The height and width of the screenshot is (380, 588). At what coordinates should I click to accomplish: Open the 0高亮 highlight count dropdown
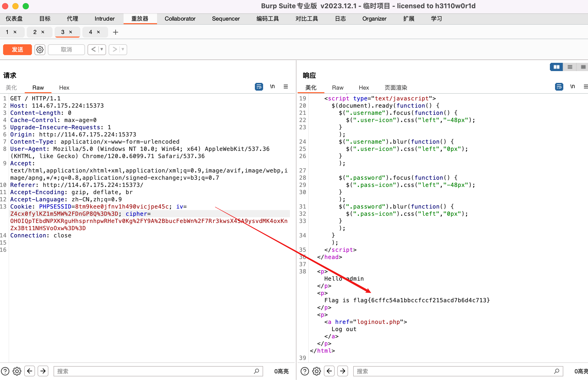[x=281, y=371]
